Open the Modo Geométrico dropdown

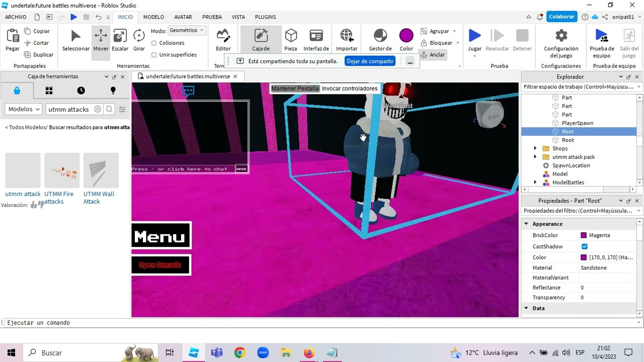pos(186,31)
